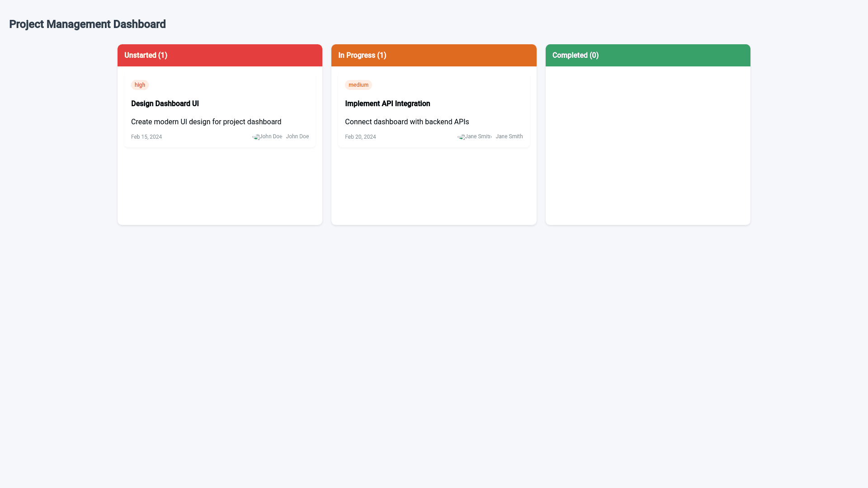
Task: Click the medium priority badge
Action: coord(358,85)
